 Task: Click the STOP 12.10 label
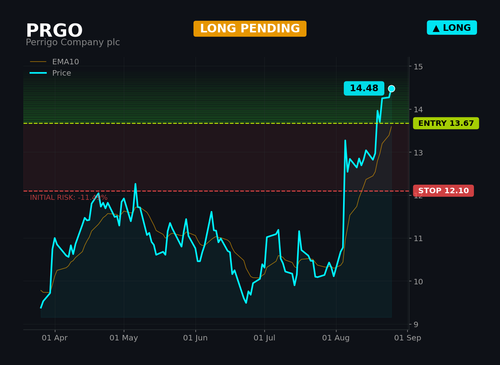tap(443, 191)
